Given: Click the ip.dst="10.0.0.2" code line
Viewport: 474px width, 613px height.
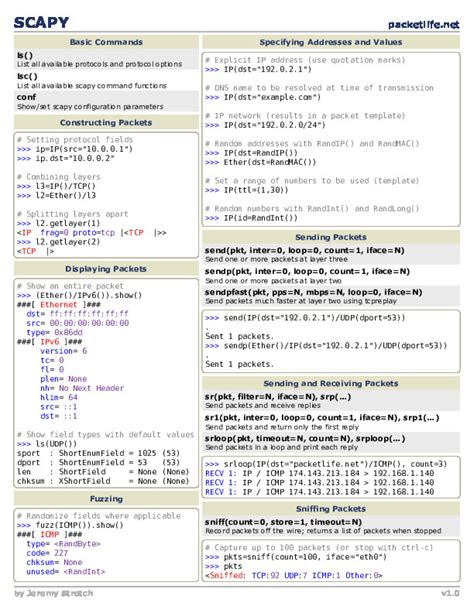Looking at the screenshot, I should click(66, 158).
